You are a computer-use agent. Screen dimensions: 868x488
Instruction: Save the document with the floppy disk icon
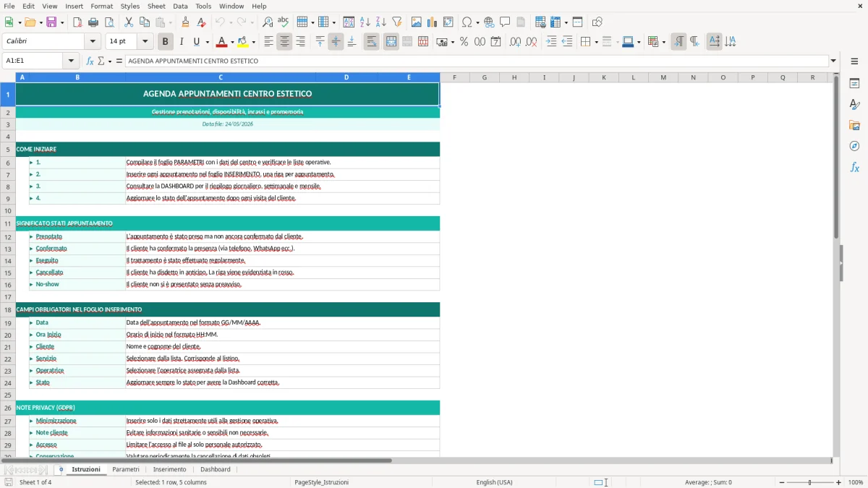click(51, 22)
